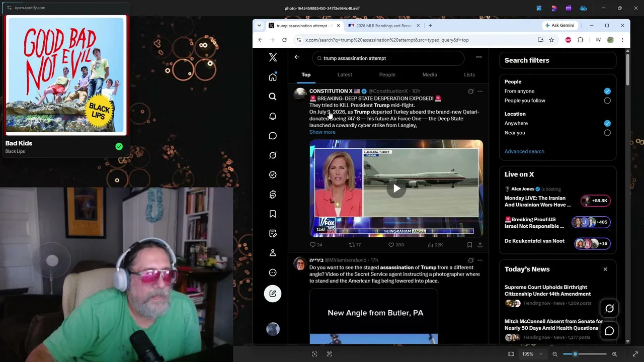Switch to 2026 MLB Standings tab
644x362 pixels.
(383, 26)
